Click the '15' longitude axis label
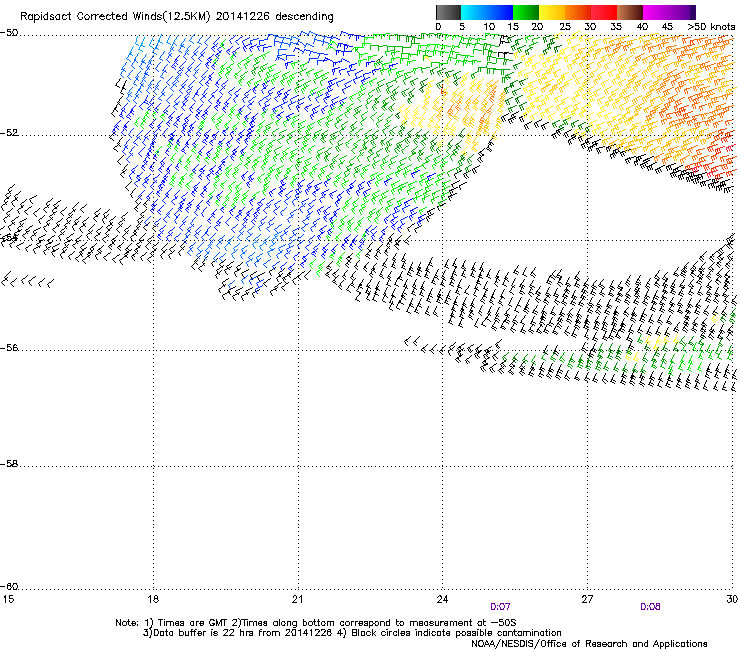The width and height of the screenshot is (740, 650). click(x=8, y=599)
